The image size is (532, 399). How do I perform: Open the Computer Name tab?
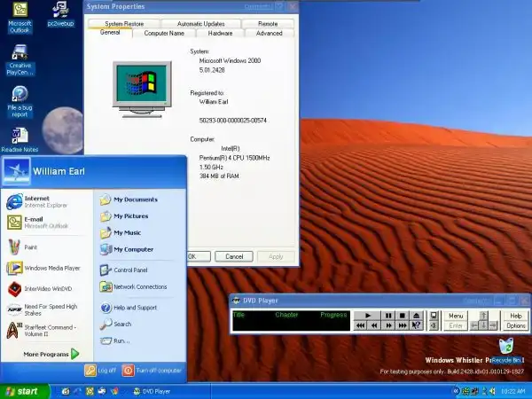click(164, 33)
